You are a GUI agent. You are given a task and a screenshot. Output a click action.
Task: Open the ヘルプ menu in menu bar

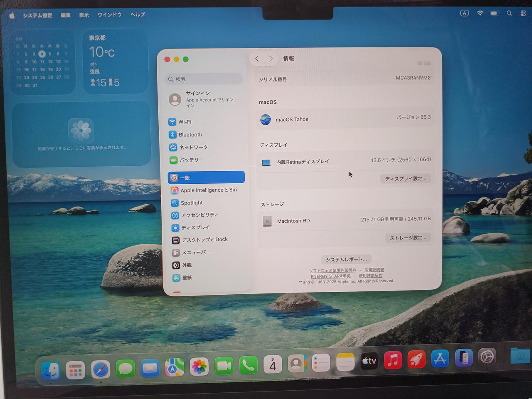point(138,15)
